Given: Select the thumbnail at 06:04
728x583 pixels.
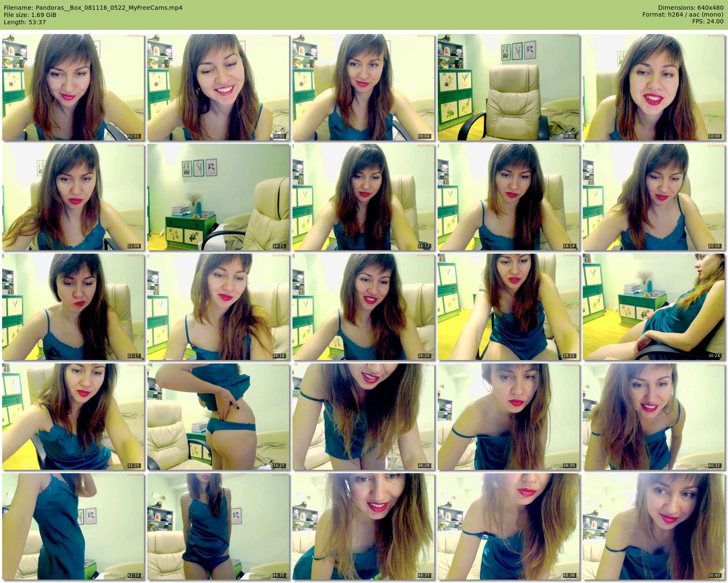Looking at the screenshot, I should (363, 87).
